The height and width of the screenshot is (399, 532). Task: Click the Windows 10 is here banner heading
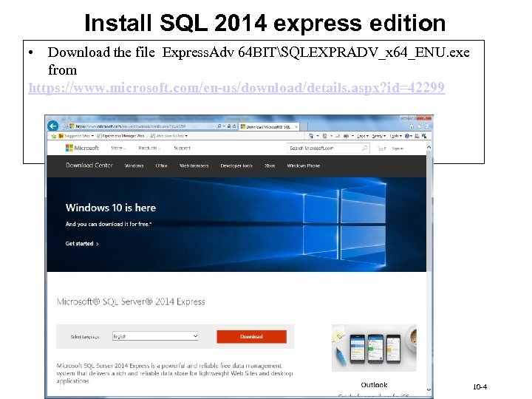click(111, 208)
